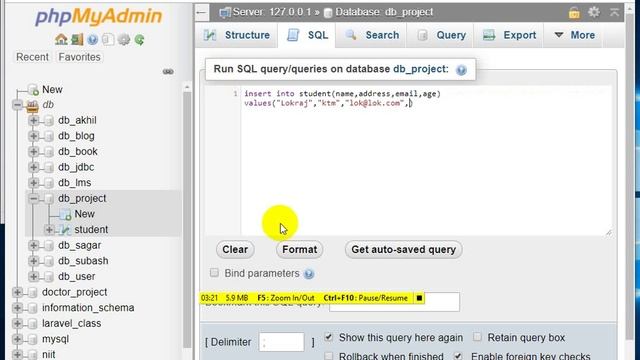
Task: Click the New table icon under db_project
Action: click(65, 214)
